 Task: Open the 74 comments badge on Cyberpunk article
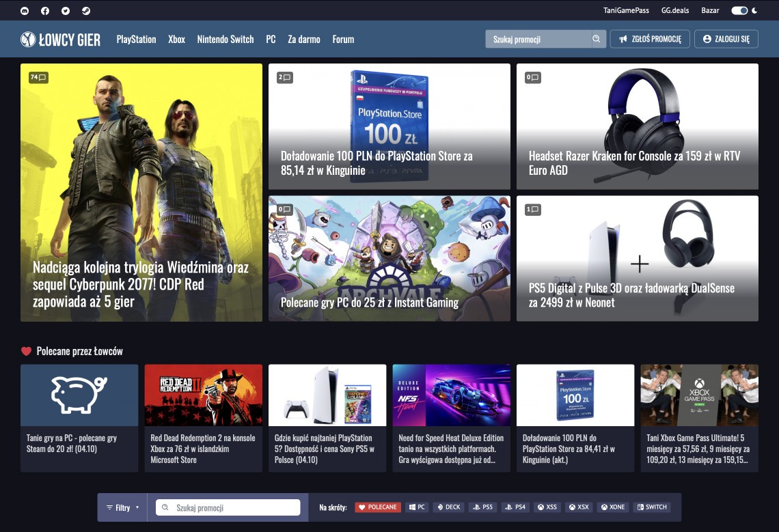point(38,77)
